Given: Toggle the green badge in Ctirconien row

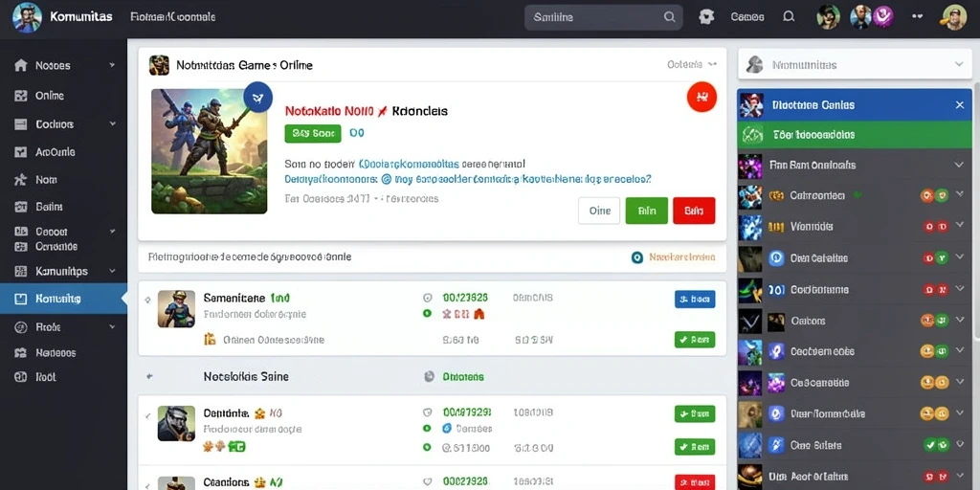Looking at the screenshot, I should click(942, 195).
